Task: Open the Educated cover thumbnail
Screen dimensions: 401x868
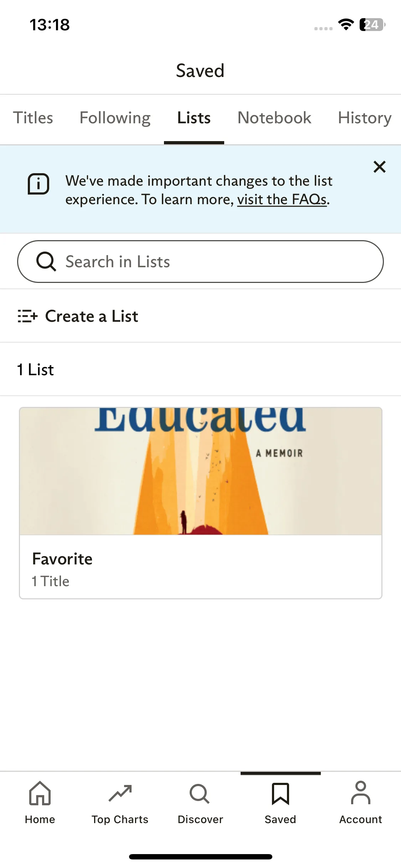Action: click(201, 471)
